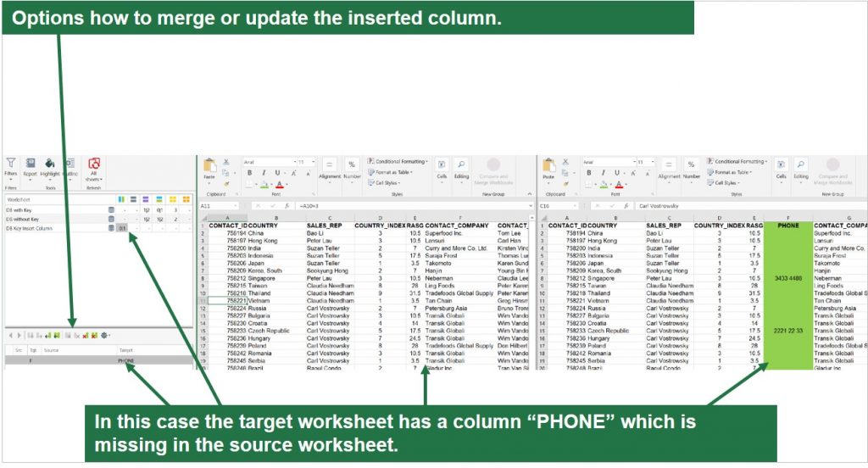
Task: Expand Format as Table in right workbook
Action: pos(740,172)
